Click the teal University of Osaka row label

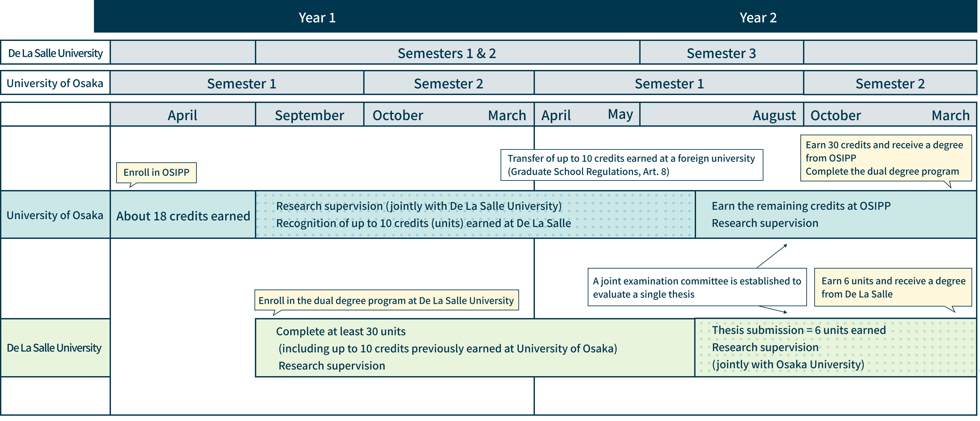click(55, 215)
